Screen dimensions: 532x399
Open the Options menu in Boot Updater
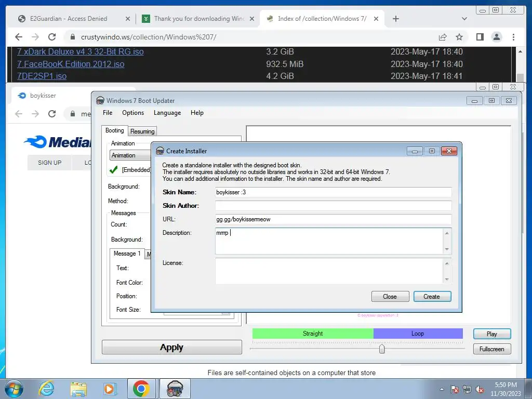pyautogui.click(x=133, y=113)
